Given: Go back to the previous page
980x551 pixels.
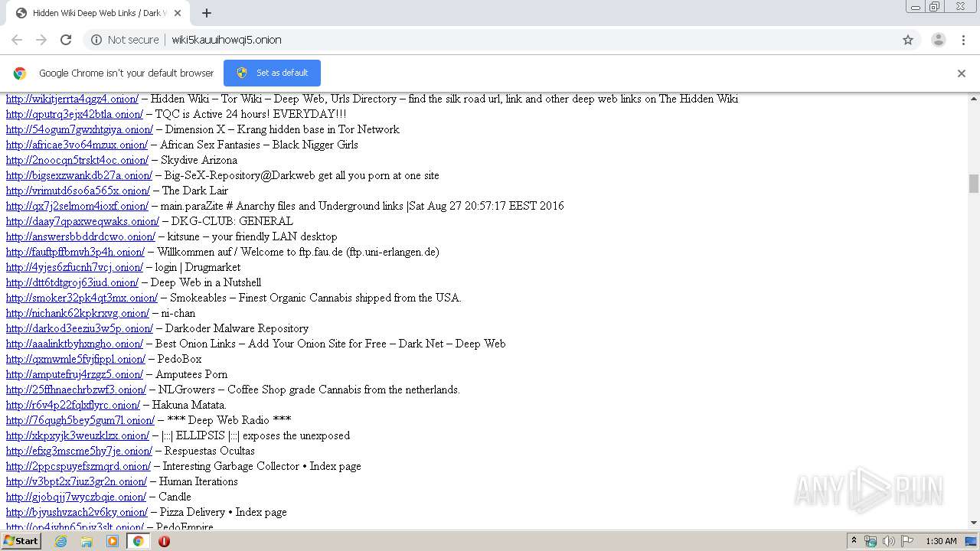Looking at the screenshot, I should (x=17, y=40).
